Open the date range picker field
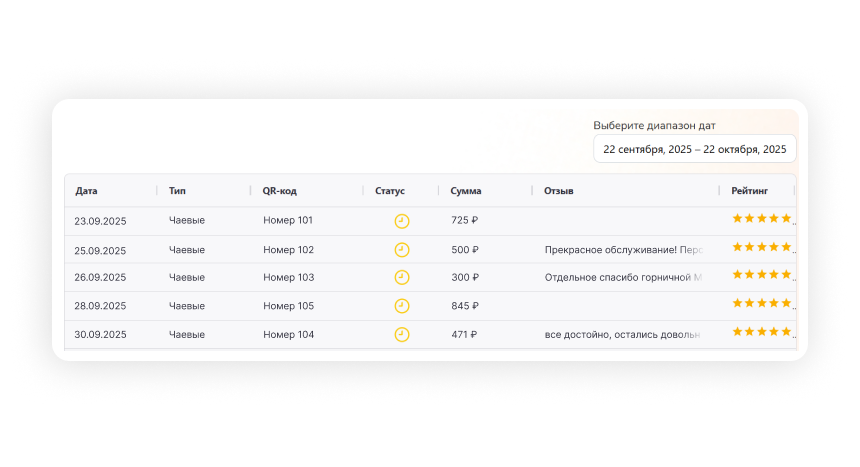Image resolution: width=860 pixels, height=467 pixels. pyautogui.click(x=695, y=149)
